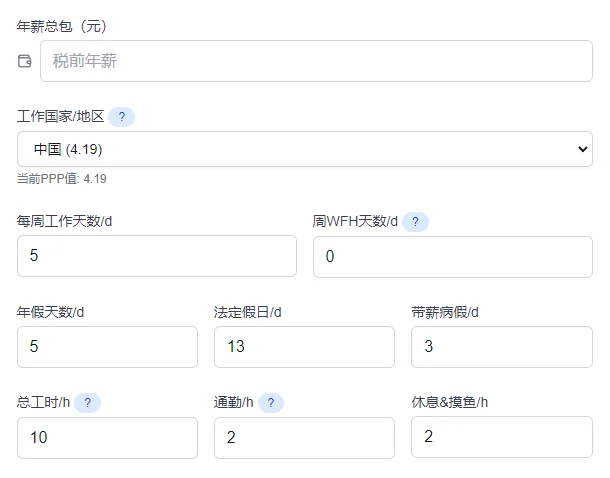Screen dimensions: 610x478
Task: Show the 周WFH天数 help question mark
Action: click(x=415, y=221)
